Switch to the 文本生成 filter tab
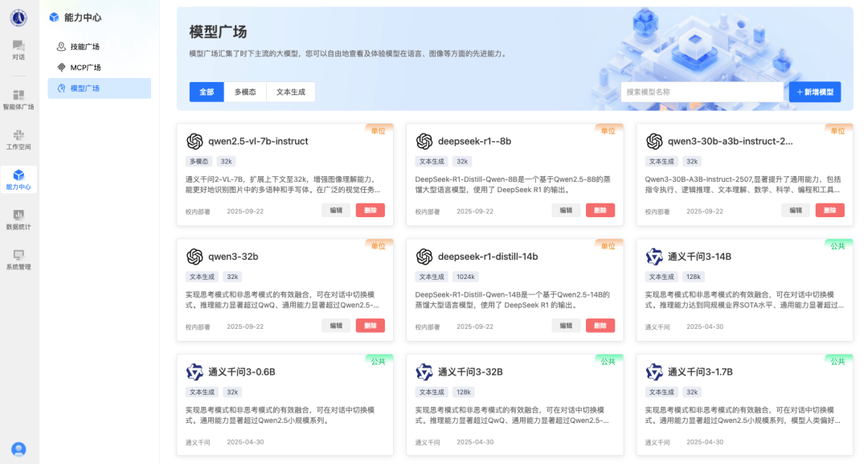This screenshot has width=868, height=464. [x=290, y=92]
